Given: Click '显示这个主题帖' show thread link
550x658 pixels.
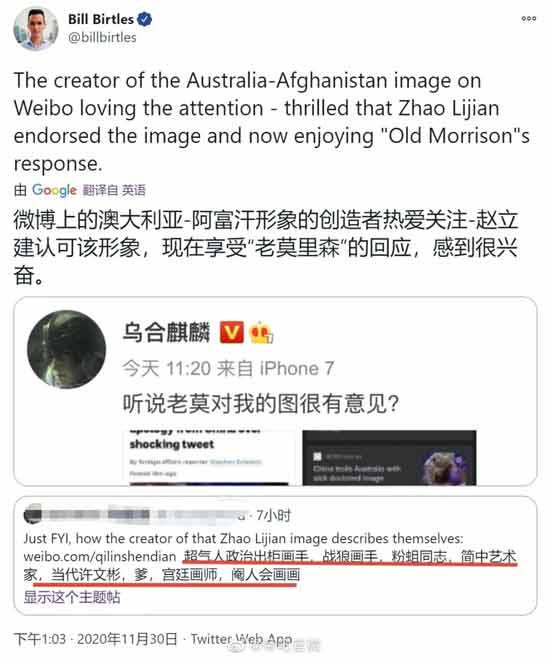Looking at the screenshot, I should click(72, 597).
